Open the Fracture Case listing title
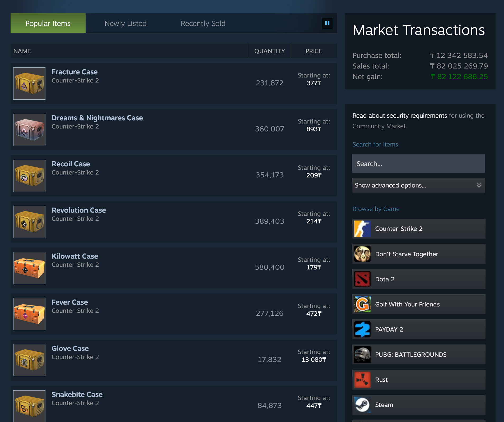This screenshot has height=422, width=504. (x=74, y=72)
